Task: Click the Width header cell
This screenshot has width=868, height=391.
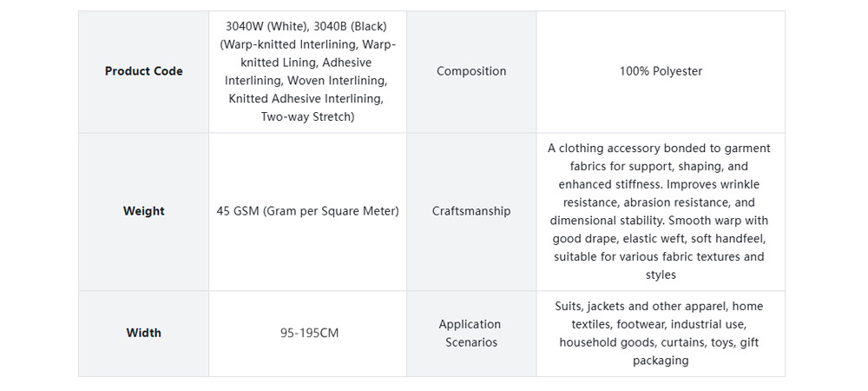Action: [x=143, y=333]
